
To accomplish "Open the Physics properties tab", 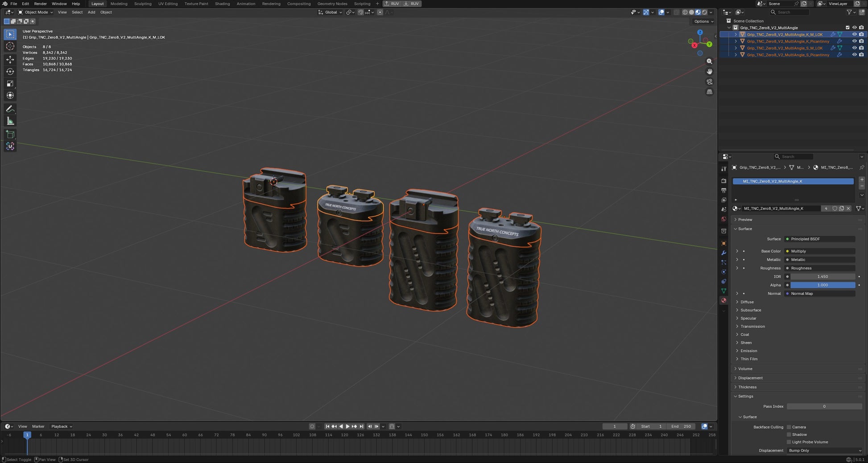I will (723, 272).
